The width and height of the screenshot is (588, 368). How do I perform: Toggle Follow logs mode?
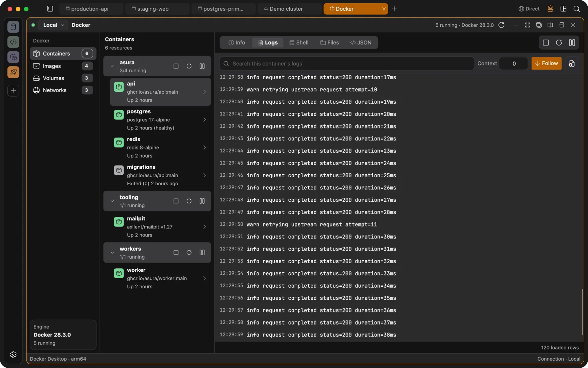coord(547,64)
